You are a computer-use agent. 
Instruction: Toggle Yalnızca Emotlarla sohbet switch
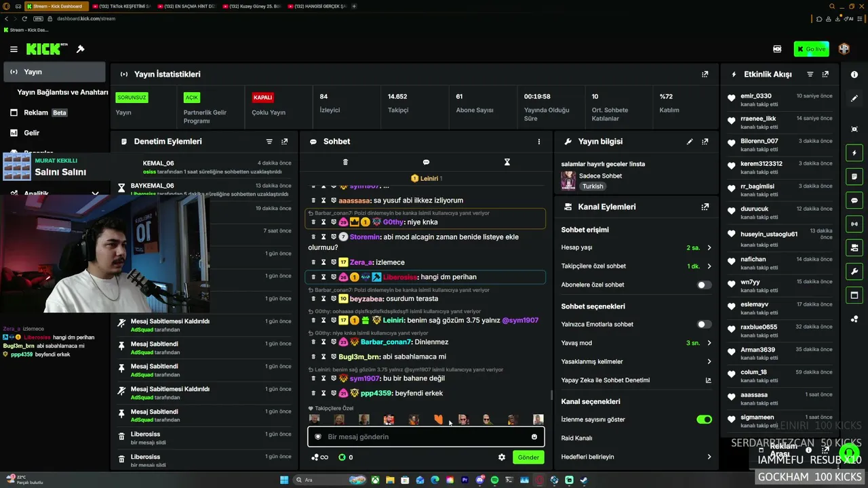coord(704,324)
